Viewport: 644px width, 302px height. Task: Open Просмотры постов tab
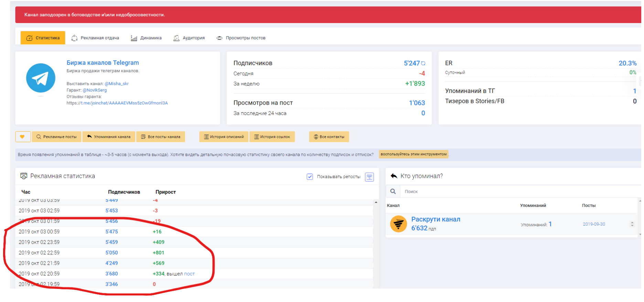point(241,38)
